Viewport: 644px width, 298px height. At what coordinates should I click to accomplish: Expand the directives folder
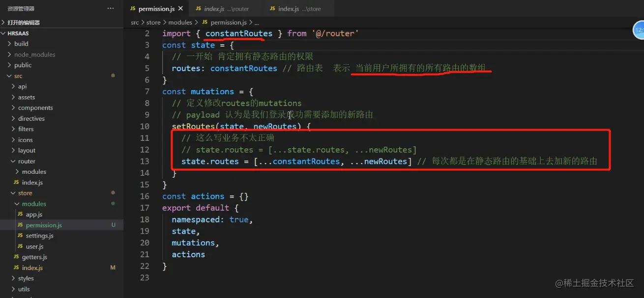click(61, 119)
